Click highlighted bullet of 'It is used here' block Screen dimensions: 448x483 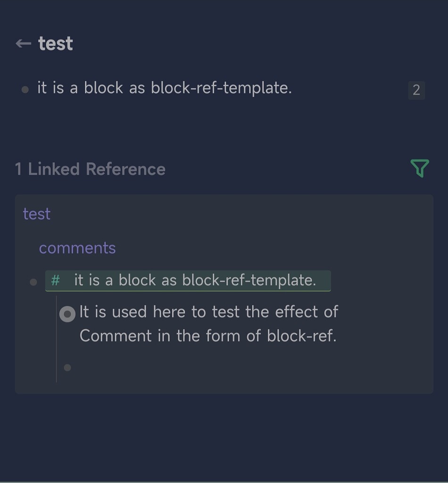coord(67,314)
